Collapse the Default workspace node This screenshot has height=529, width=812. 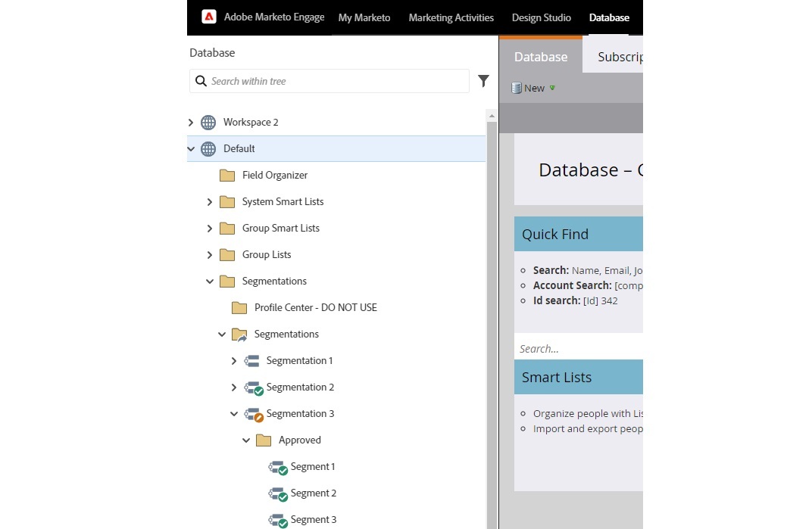point(191,149)
